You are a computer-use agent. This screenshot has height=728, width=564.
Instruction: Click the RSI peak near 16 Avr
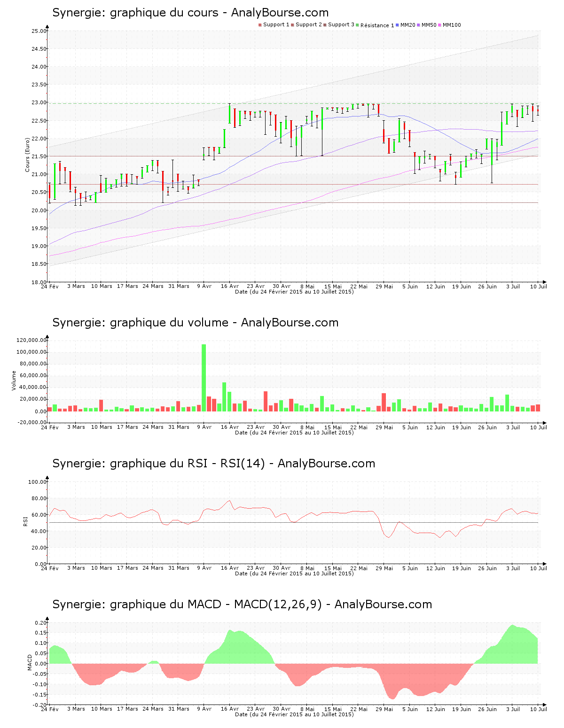coord(230,501)
